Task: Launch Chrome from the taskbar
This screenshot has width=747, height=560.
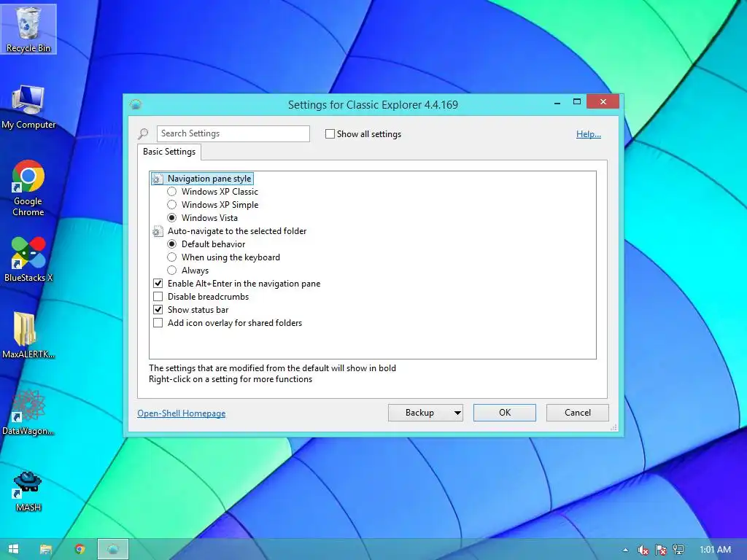Action: pyautogui.click(x=80, y=549)
